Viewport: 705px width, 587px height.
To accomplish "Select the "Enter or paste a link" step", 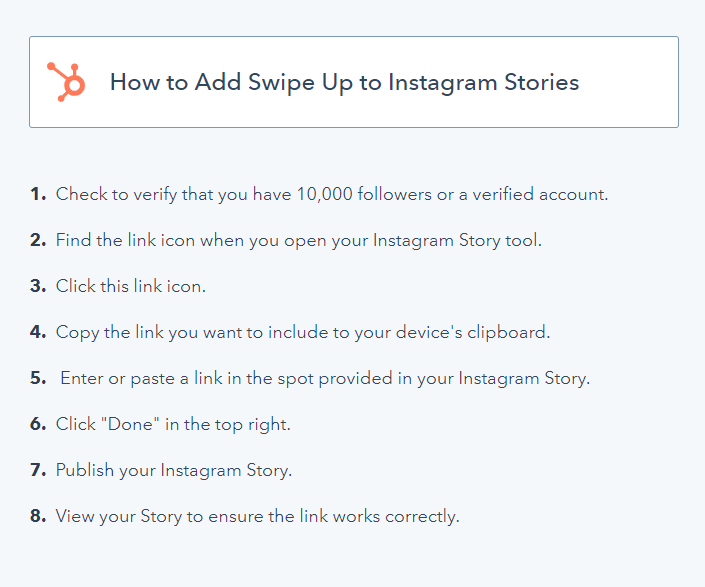I will 325,378.
